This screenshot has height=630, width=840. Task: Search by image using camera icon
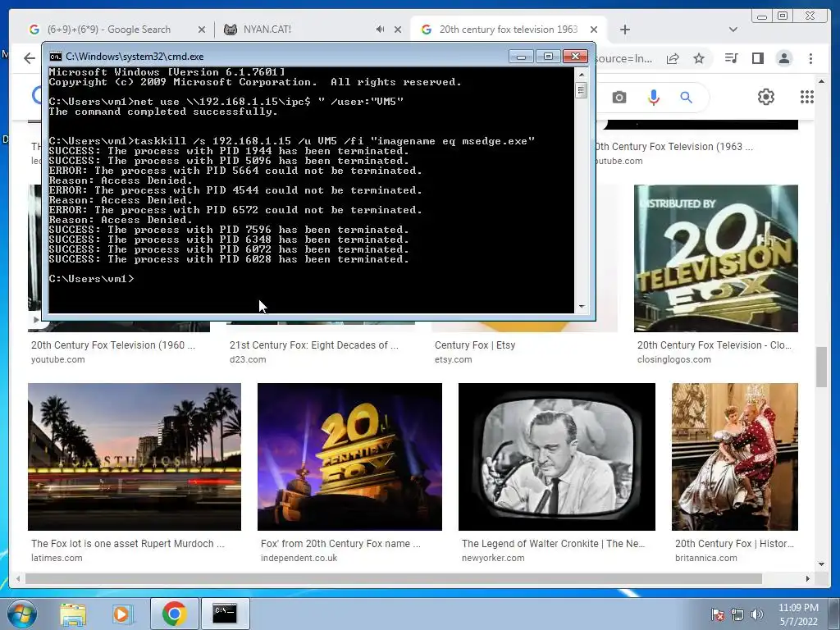tap(619, 98)
